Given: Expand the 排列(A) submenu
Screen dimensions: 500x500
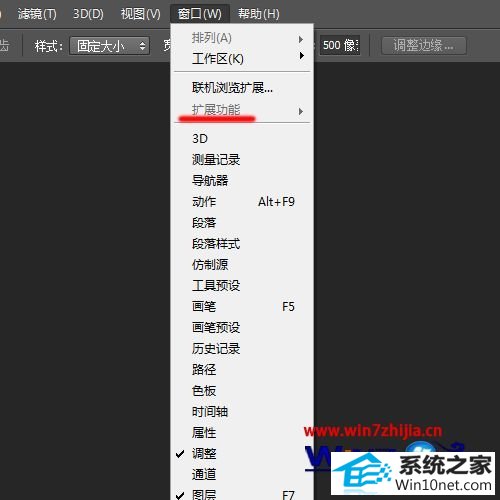Looking at the screenshot, I should 242,38.
